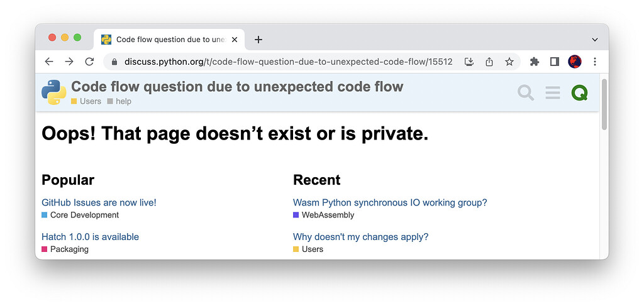Open the hamburger menu in forum header
The image size is (644, 306).
point(553,93)
